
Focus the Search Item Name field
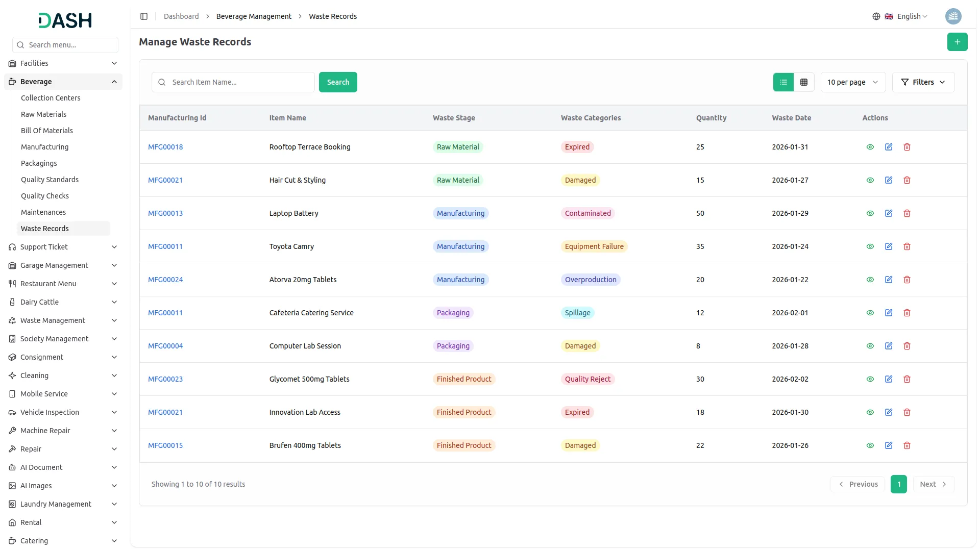(x=240, y=82)
